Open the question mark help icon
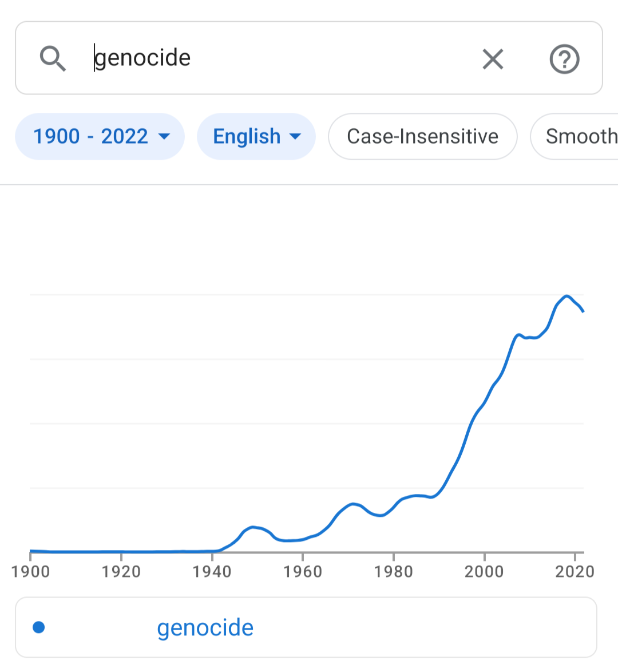618x672 pixels. [564, 59]
